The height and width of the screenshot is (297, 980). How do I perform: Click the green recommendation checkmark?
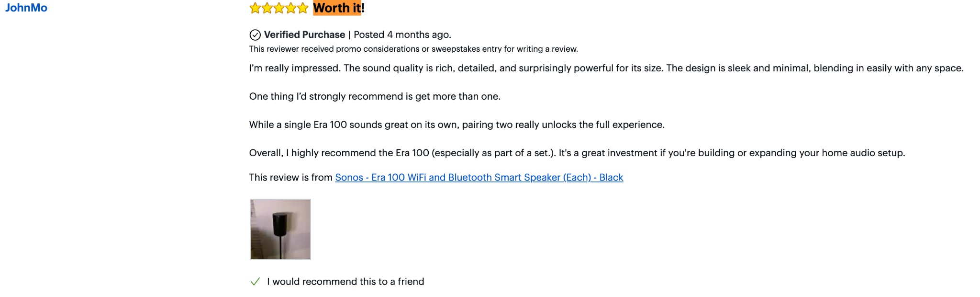(255, 282)
